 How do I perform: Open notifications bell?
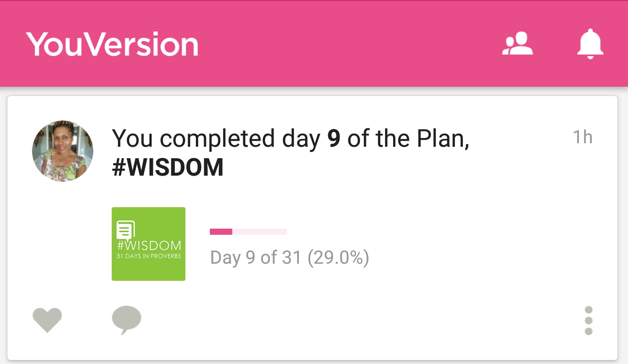[x=590, y=44]
